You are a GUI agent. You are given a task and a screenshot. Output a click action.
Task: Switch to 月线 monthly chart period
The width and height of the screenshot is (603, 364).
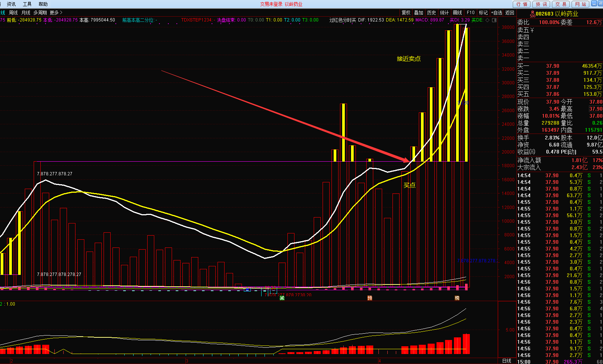pyautogui.click(x=26, y=13)
